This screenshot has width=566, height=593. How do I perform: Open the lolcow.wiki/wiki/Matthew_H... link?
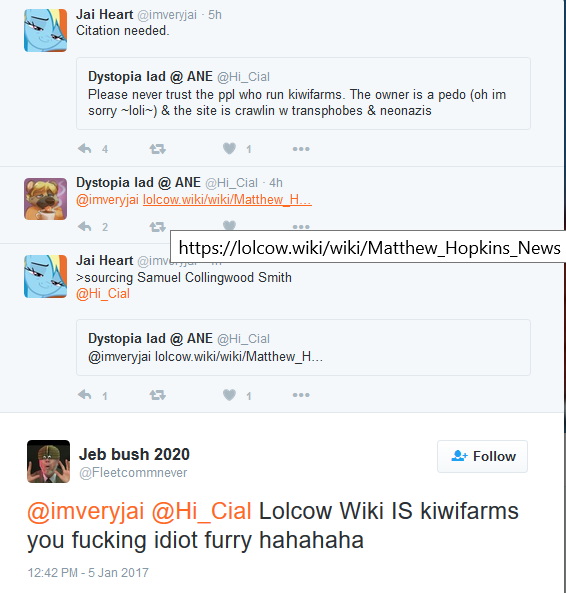coord(227,200)
